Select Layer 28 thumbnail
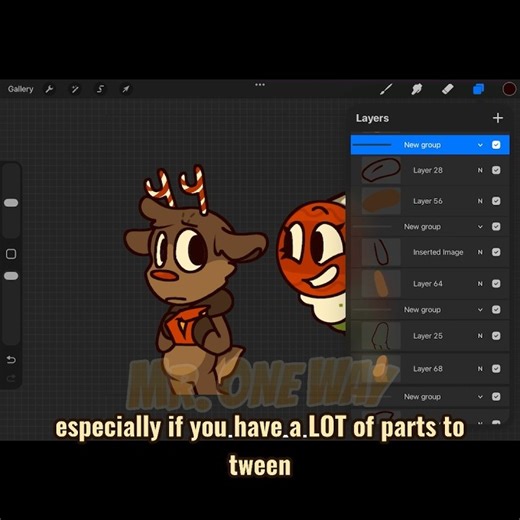520x520 pixels. coord(381,170)
